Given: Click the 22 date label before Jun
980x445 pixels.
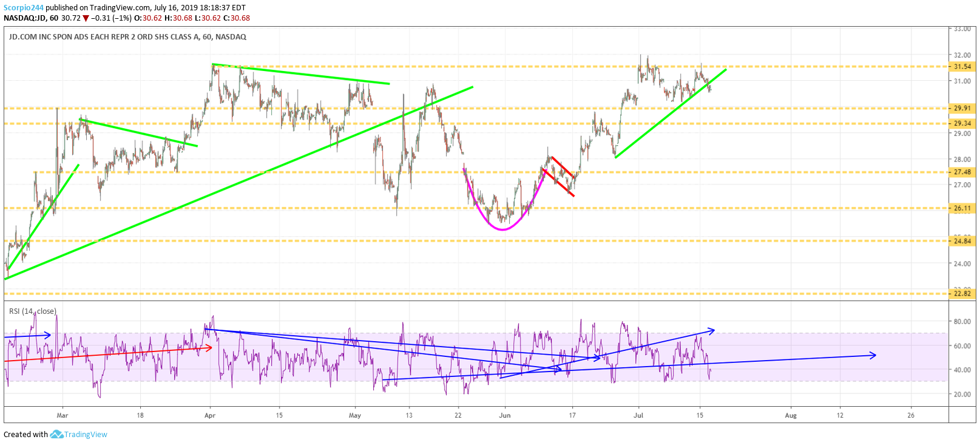Looking at the screenshot, I should pos(458,415).
